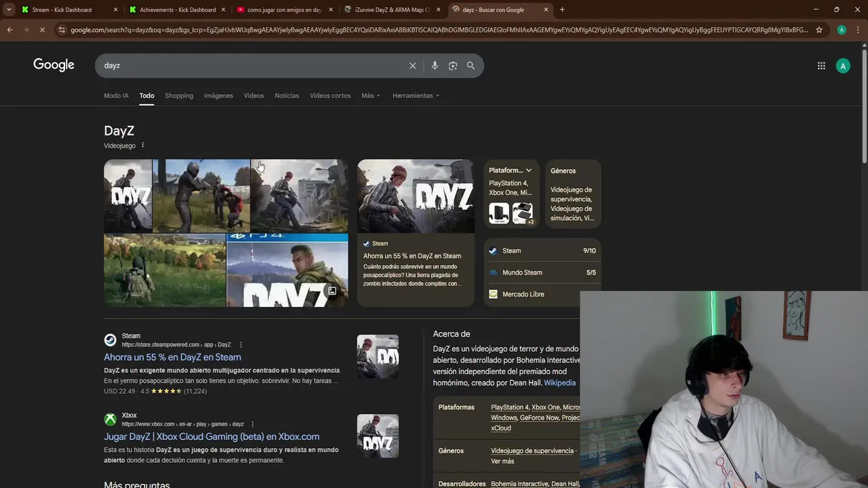Screen dimensions: 868x488
Task: Open options for Xbox search result
Action: (252, 424)
